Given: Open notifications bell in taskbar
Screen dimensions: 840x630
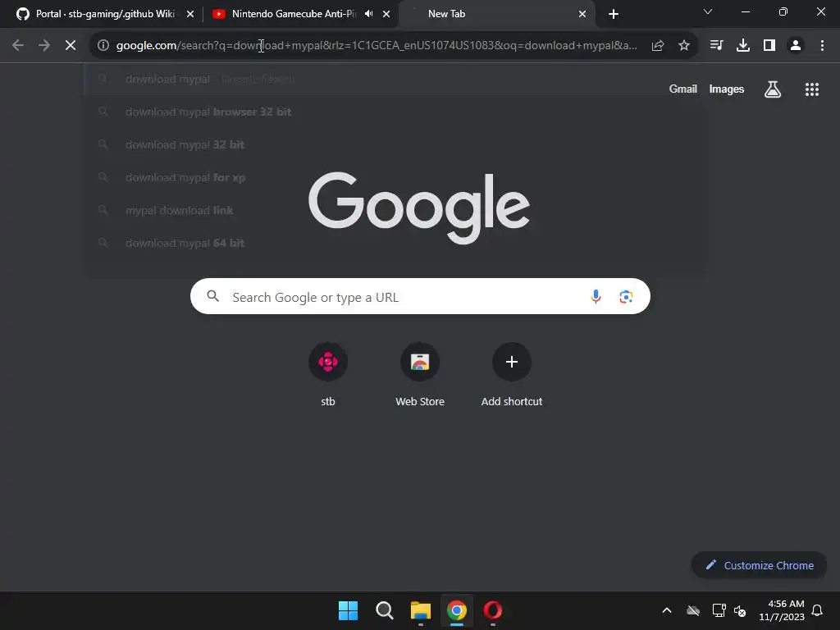Looking at the screenshot, I should tap(818, 610).
